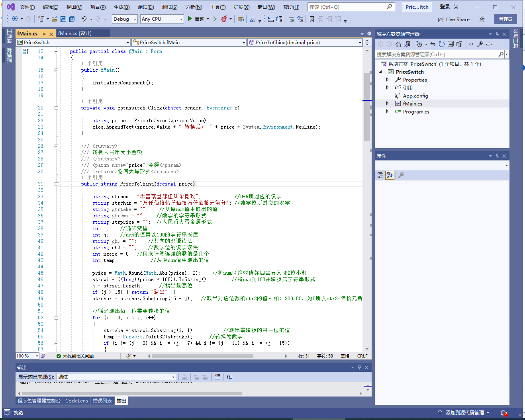Collapse zbtnswitch_Click method outlining at line 20
Image resolution: width=525 pixels, height=420 pixels.
(56, 108)
